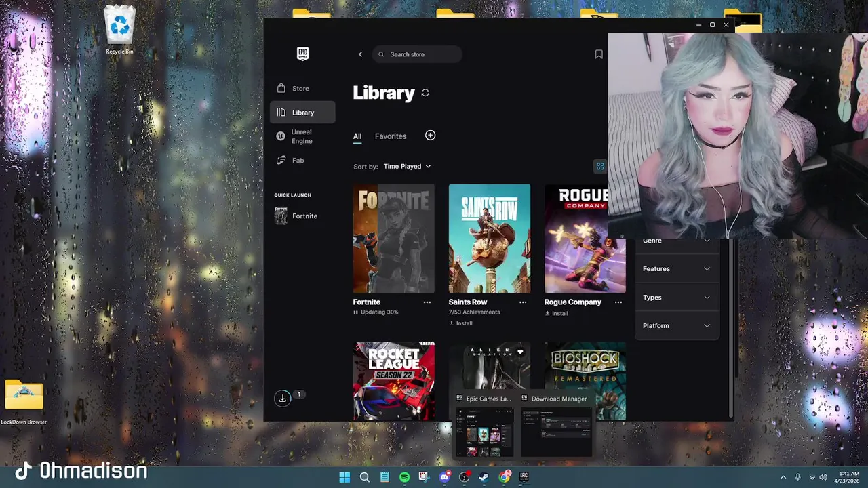This screenshot has height=488, width=868.
Task: Open Unreal Engine section in sidebar
Action: (x=302, y=136)
